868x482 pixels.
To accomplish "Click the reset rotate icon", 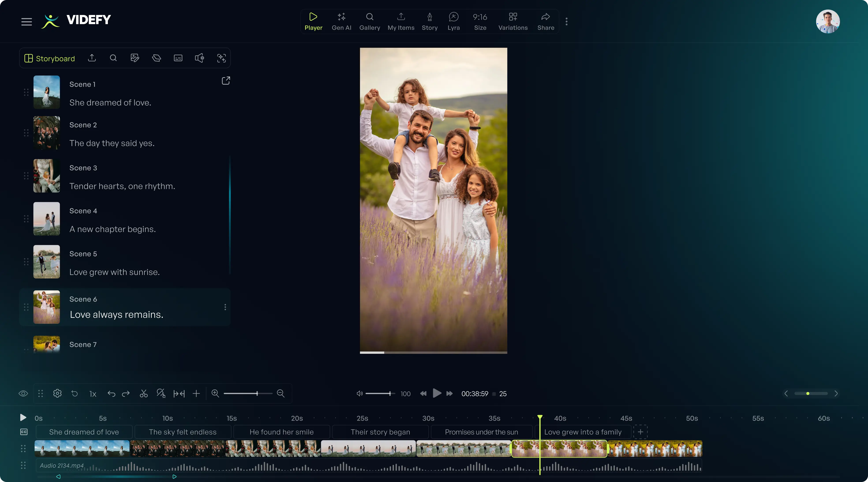I will [x=75, y=394].
